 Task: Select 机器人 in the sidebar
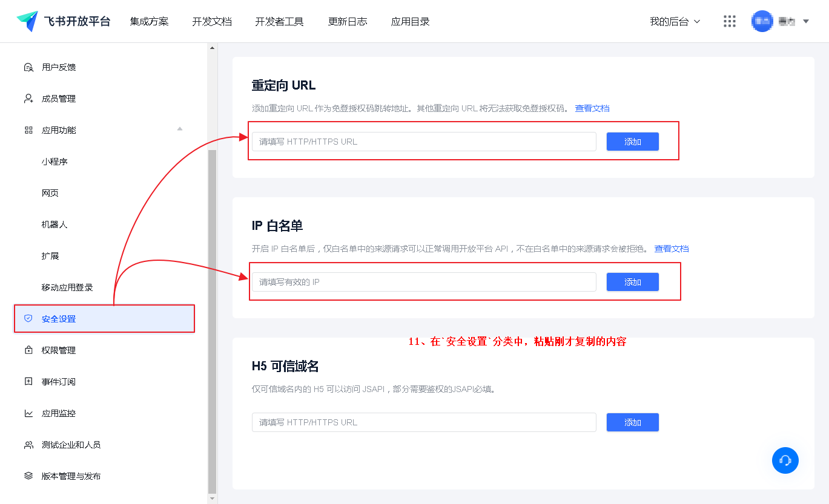click(x=54, y=224)
